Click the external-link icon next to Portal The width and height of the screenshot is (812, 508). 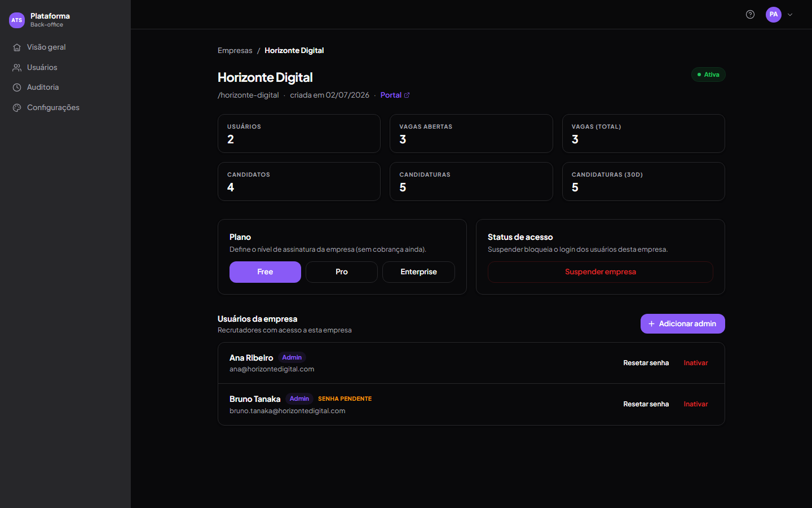[x=407, y=95]
